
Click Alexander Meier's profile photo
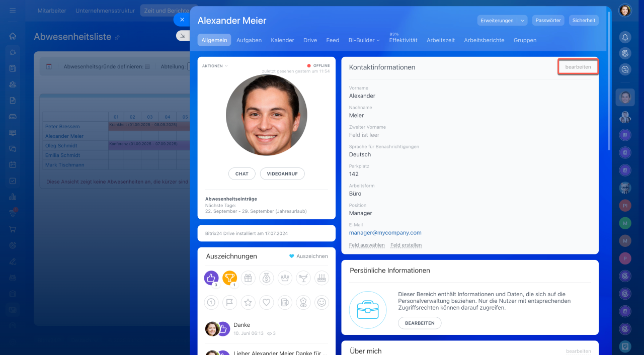click(266, 115)
